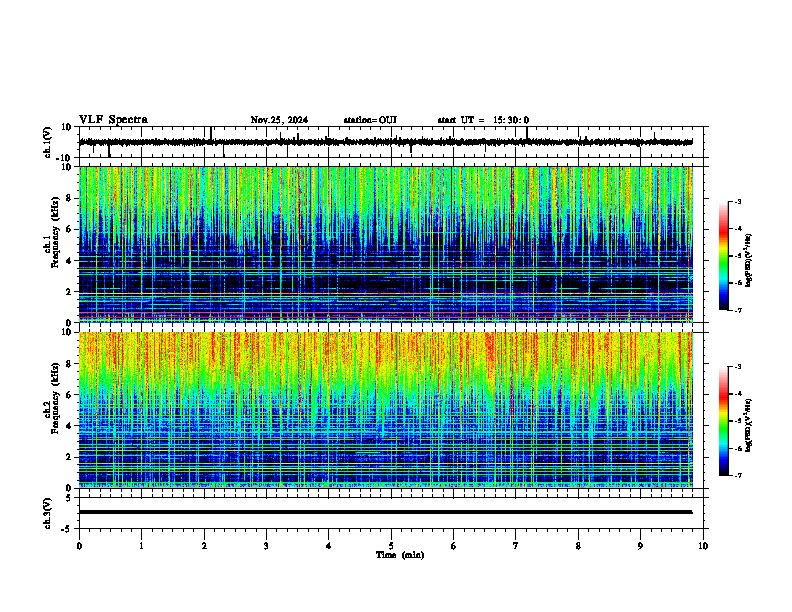Viewport: 792px width, 612px height.
Task: Click the ch.2 color bar units label
Action: click(749, 425)
